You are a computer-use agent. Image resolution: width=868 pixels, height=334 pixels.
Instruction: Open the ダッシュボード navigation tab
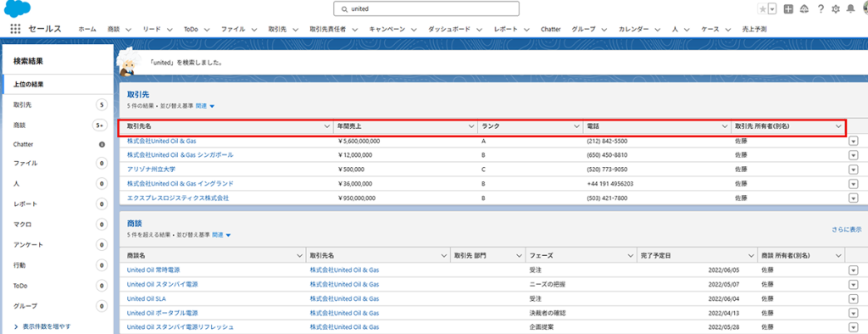(x=449, y=30)
